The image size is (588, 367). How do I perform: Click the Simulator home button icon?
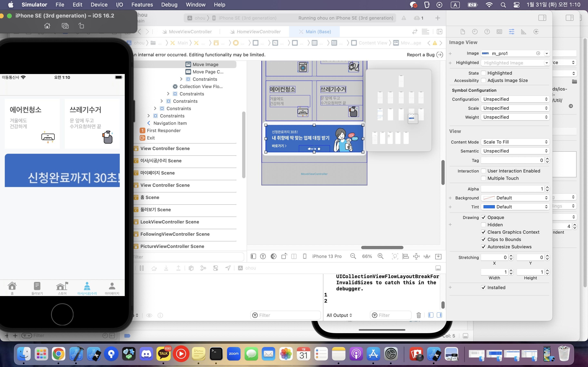[47, 26]
